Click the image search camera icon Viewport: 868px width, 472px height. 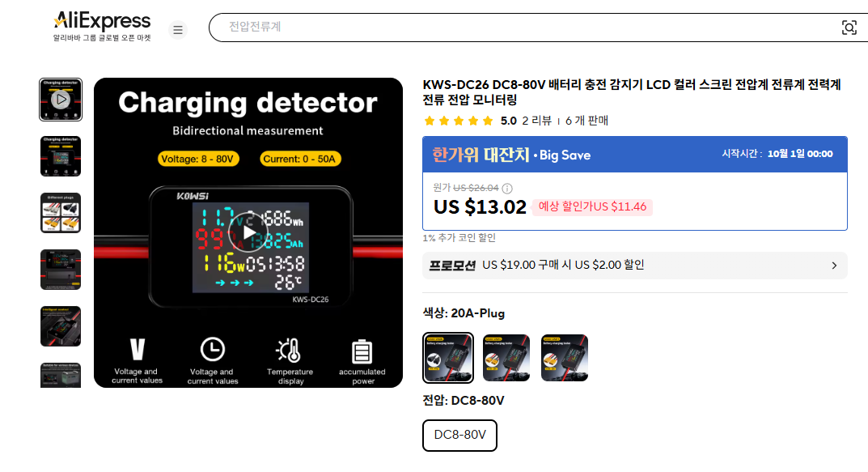(849, 28)
